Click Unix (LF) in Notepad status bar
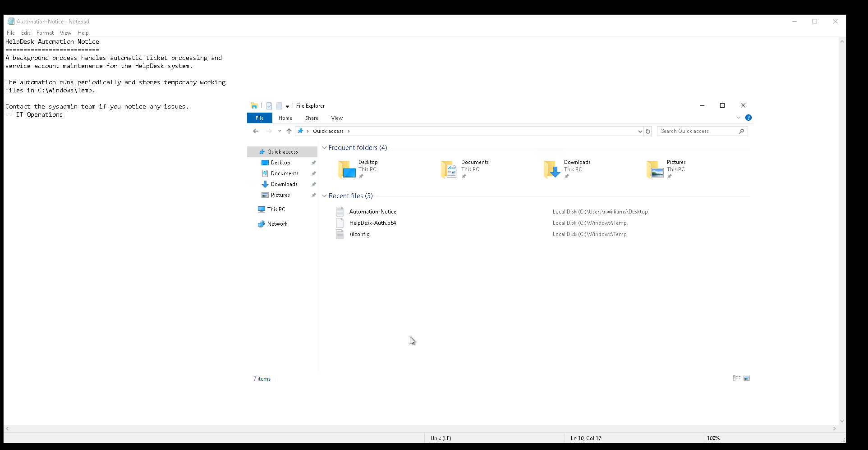Screen dimensions: 868x450 coord(441,438)
